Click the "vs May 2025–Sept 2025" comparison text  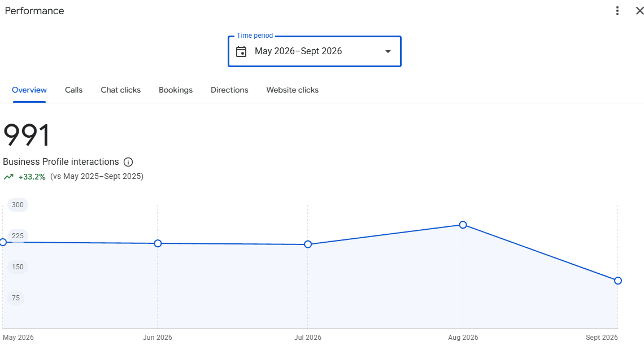click(97, 177)
